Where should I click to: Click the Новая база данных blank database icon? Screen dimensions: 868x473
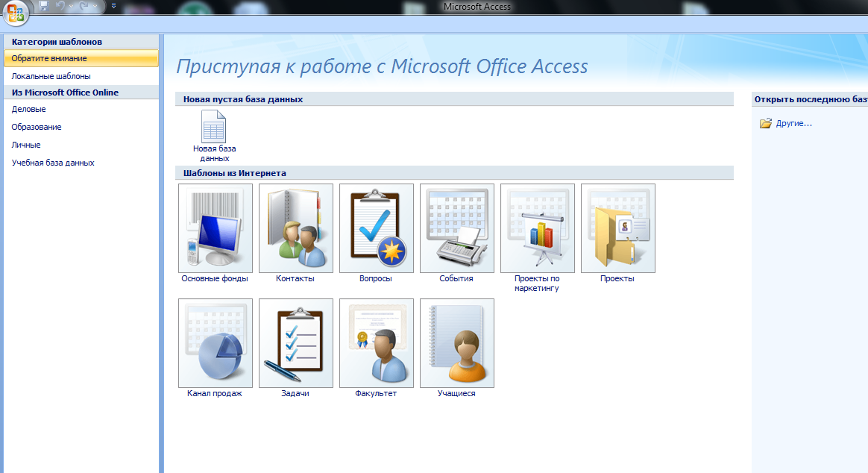(214, 126)
